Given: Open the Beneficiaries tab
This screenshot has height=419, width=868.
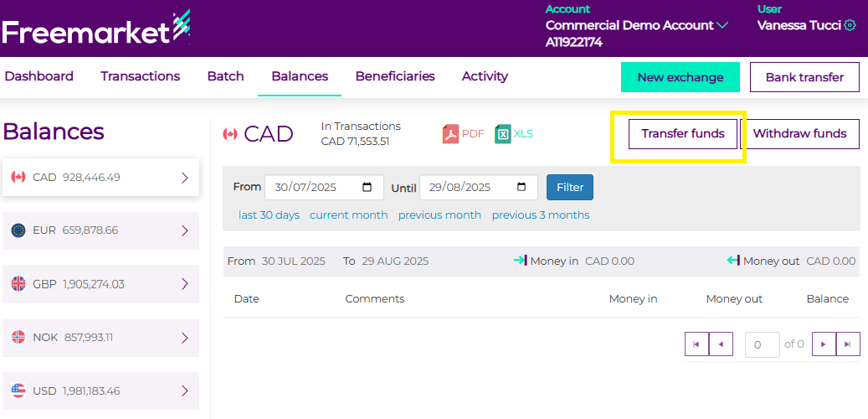Looking at the screenshot, I should (x=395, y=76).
